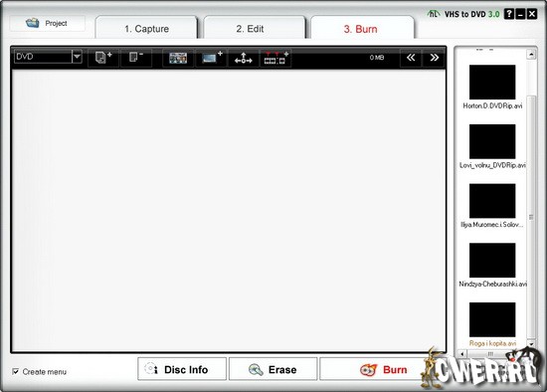Image resolution: width=547 pixels, height=392 pixels.
Task: Click the DVD disc type combo box
Action: point(48,56)
